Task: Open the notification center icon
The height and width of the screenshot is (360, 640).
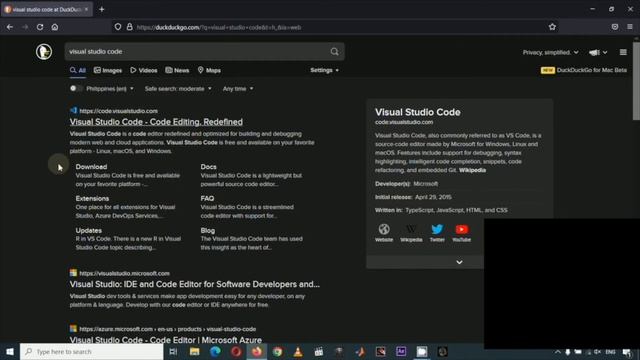Action: (627, 352)
